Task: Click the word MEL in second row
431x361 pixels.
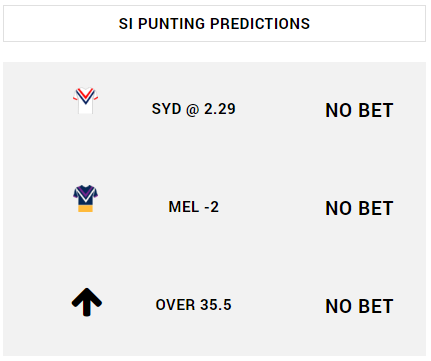Action: click(184, 207)
